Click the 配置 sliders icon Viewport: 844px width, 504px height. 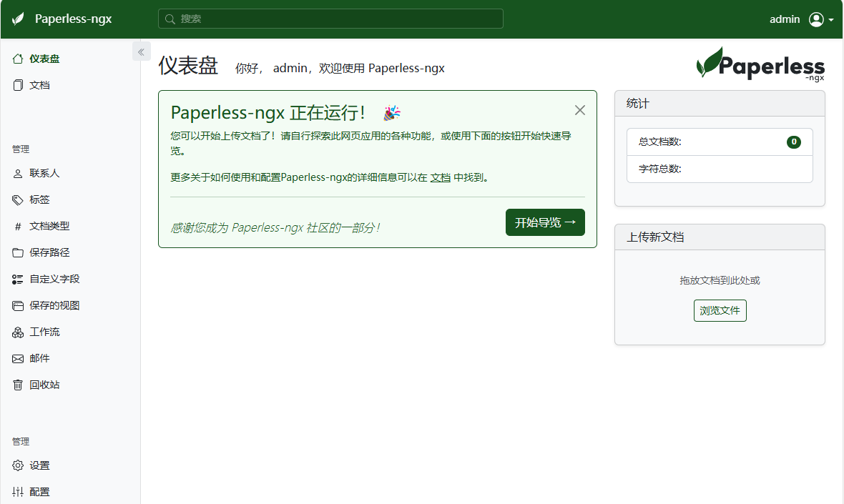[18, 492]
